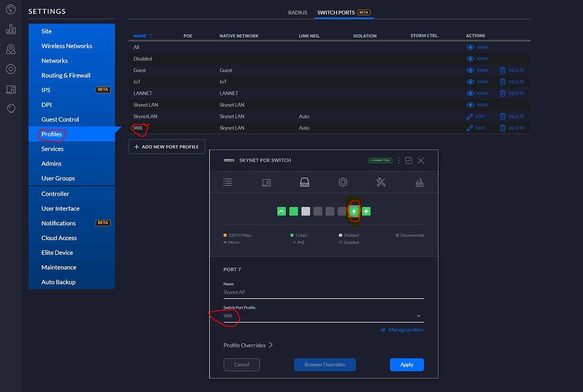Open Guest Control in the settings sidebar
The height and width of the screenshot is (392, 583).
click(61, 119)
